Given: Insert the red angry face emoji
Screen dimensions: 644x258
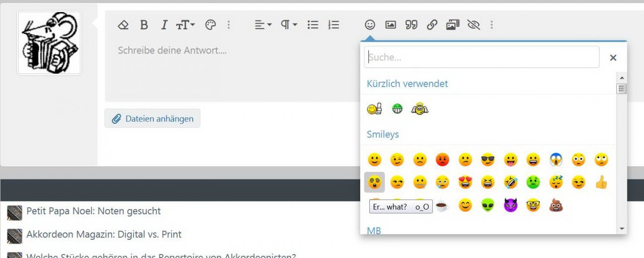Looking at the screenshot, I should tap(442, 160).
